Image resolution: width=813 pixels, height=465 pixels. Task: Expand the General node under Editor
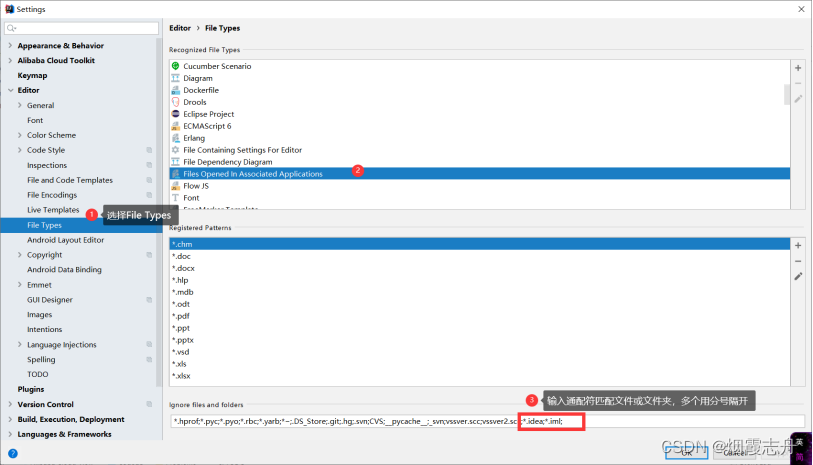(20, 105)
